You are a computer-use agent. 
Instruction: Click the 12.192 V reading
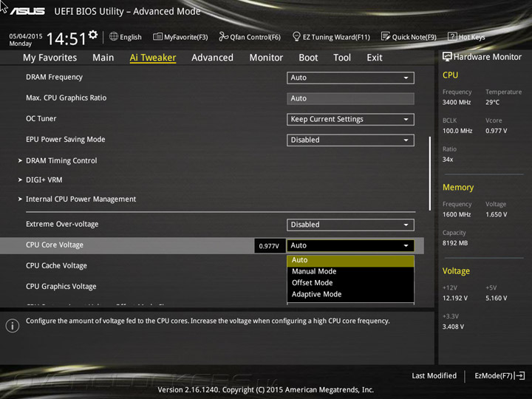click(455, 299)
